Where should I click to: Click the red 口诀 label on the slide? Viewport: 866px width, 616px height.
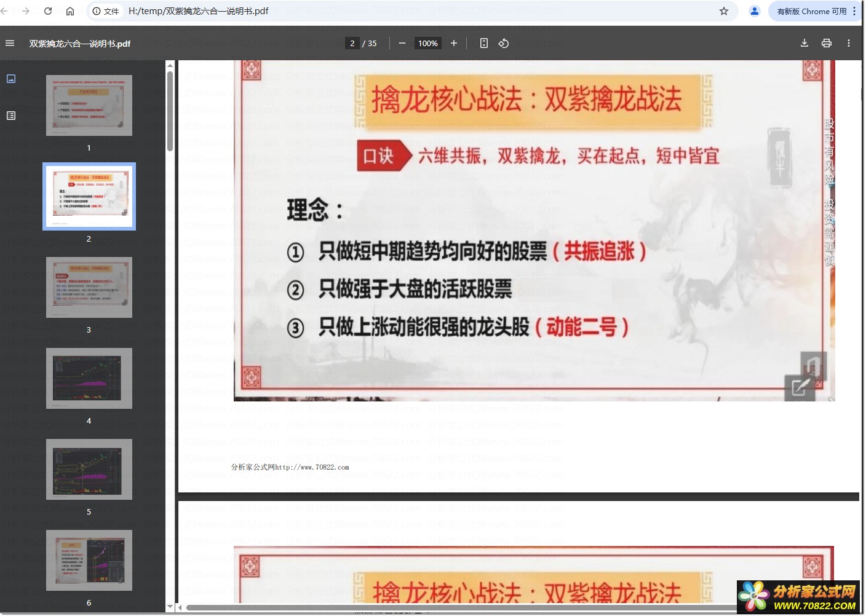tap(384, 156)
